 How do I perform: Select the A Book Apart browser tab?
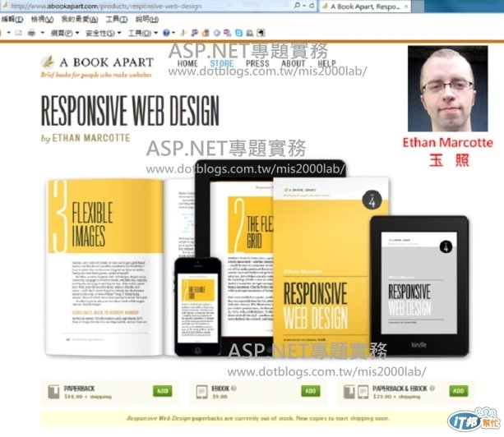tap(365, 7)
